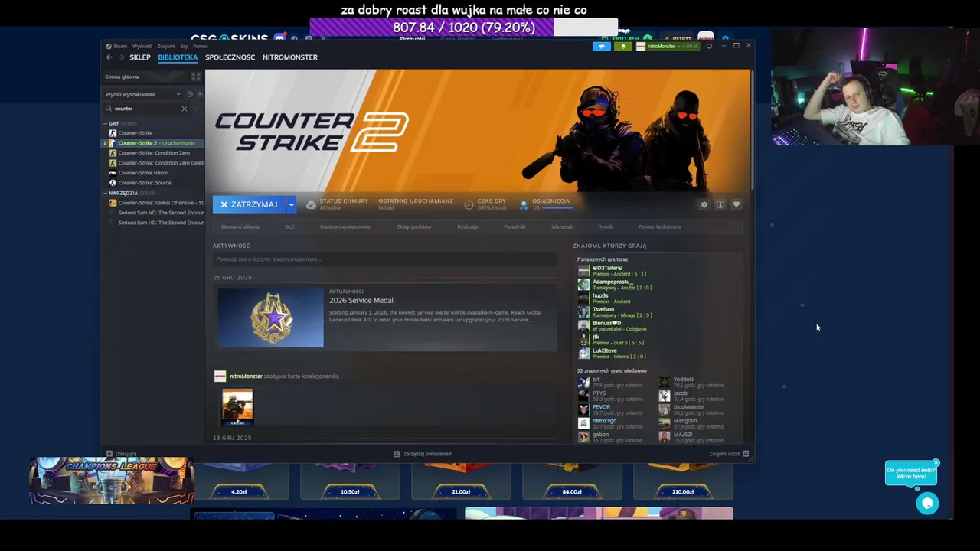Open the Znajomi menu
This screenshot has width=980, height=551.
(x=166, y=46)
